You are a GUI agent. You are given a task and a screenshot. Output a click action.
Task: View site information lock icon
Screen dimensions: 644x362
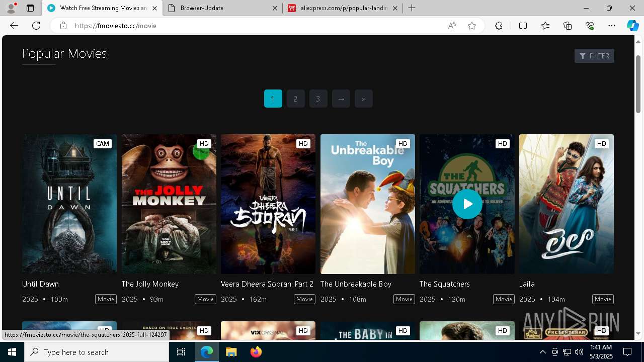[63, 26]
